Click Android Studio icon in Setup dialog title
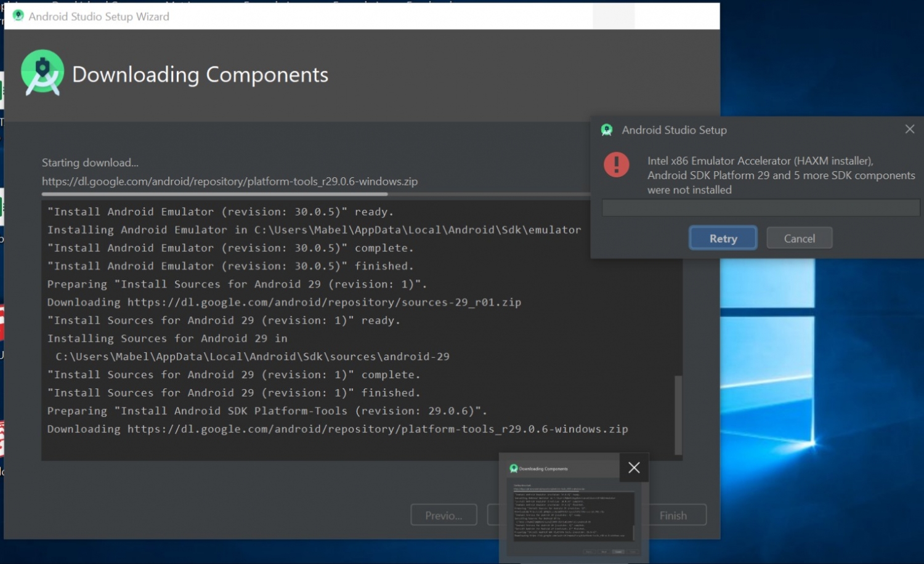This screenshot has width=924, height=564. [x=607, y=130]
